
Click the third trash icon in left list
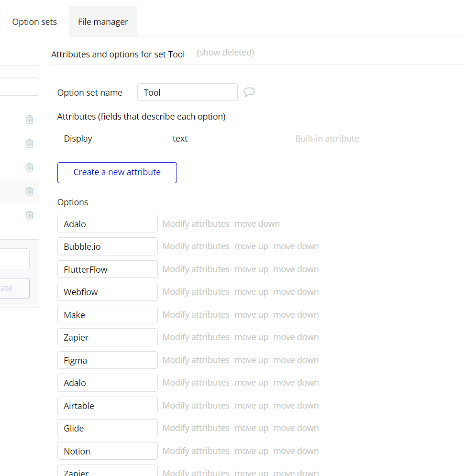point(30,167)
